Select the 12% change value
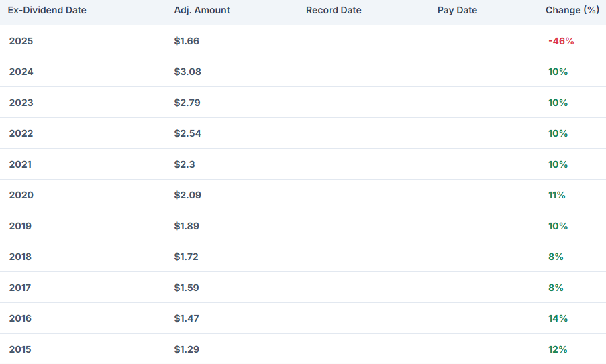This screenshot has width=606, height=364. coord(558,349)
